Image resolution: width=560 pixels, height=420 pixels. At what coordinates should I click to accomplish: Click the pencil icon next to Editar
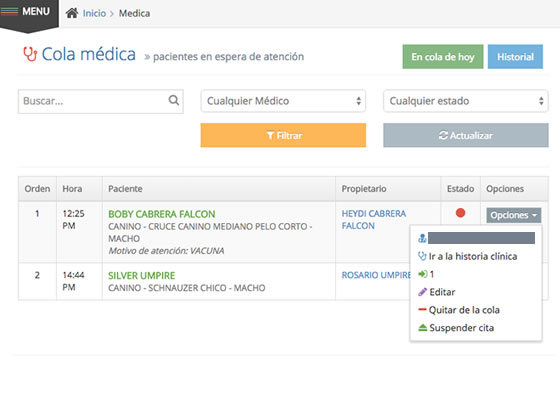click(x=422, y=292)
